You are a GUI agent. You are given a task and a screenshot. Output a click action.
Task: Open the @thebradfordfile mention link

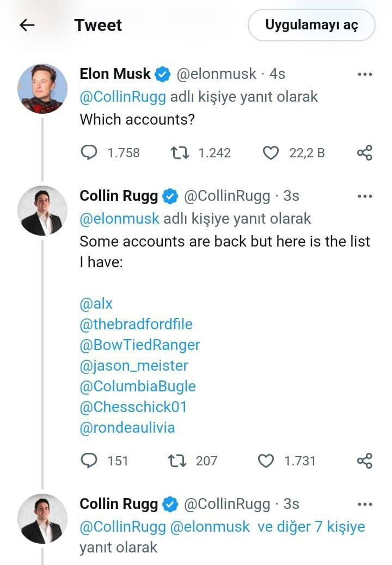pyautogui.click(x=136, y=324)
